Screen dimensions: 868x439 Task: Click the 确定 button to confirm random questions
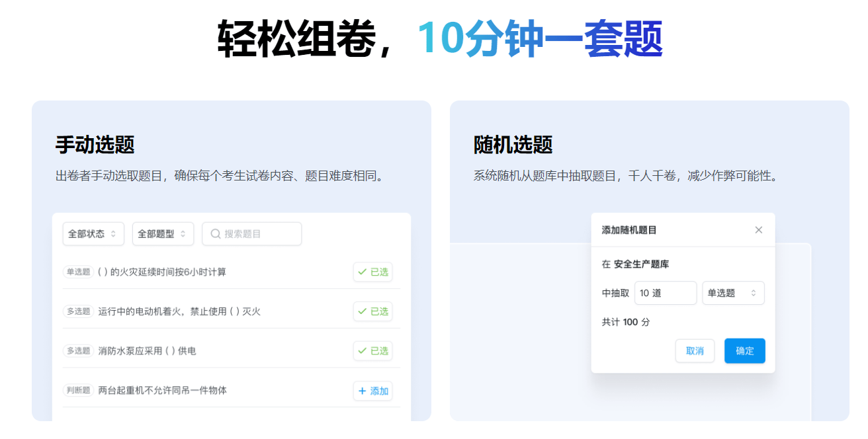click(744, 351)
